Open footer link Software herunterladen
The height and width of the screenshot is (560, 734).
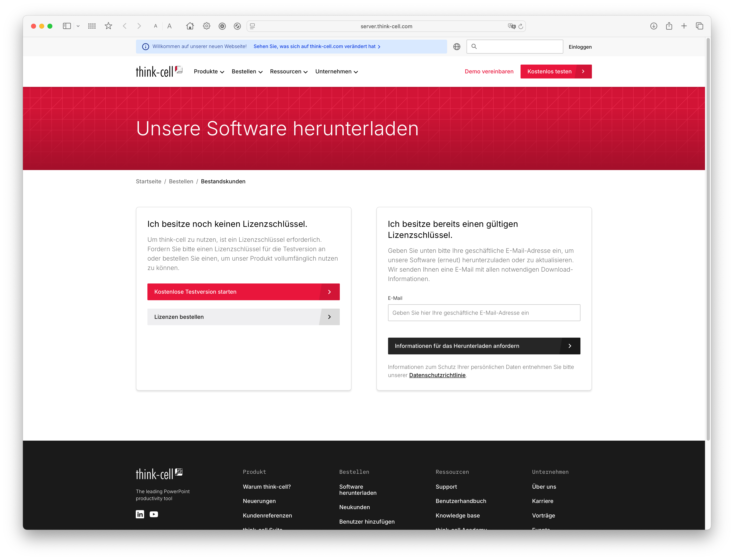point(358,490)
